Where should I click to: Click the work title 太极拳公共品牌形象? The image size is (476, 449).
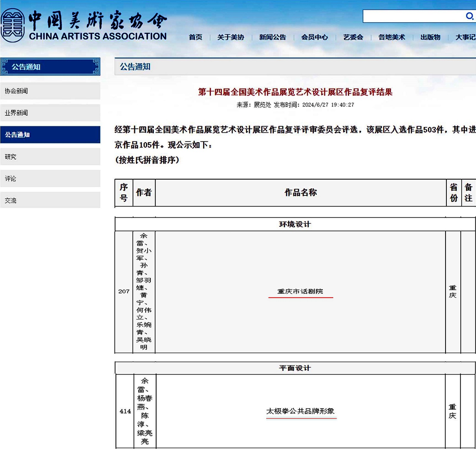point(300,411)
